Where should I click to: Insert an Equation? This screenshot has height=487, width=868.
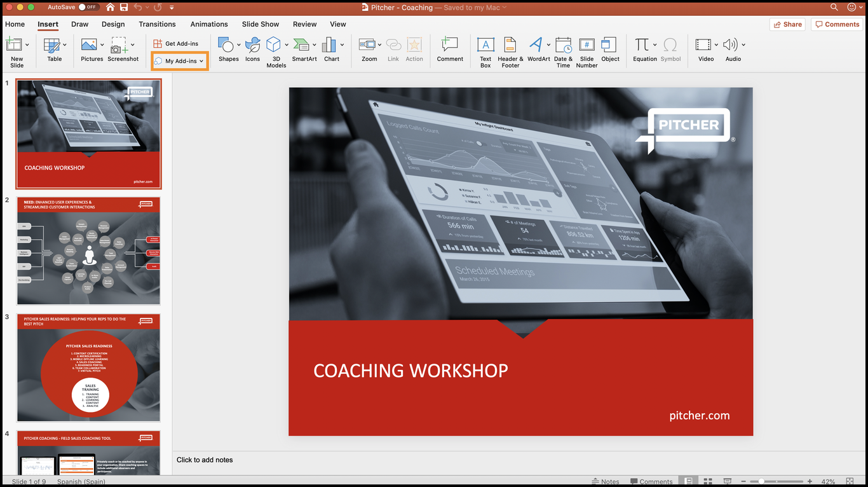pos(644,48)
